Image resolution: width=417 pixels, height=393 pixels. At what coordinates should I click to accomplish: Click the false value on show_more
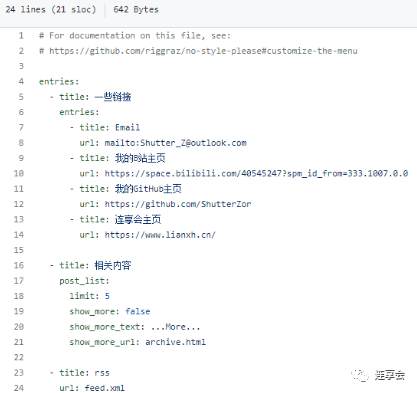138,311
